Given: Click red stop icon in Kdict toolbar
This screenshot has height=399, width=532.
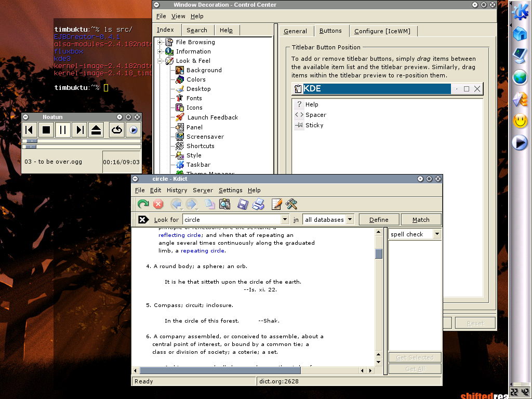Looking at the screenshot, I should click(158, 204).
